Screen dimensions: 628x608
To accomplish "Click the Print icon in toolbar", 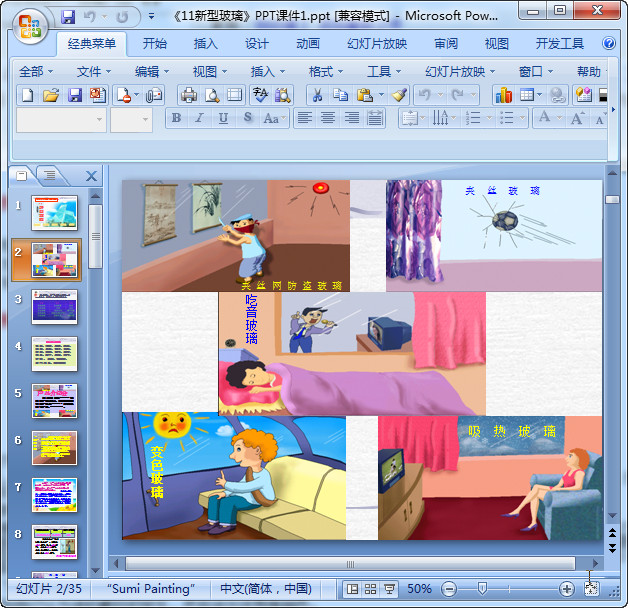I will pos(189,95).
